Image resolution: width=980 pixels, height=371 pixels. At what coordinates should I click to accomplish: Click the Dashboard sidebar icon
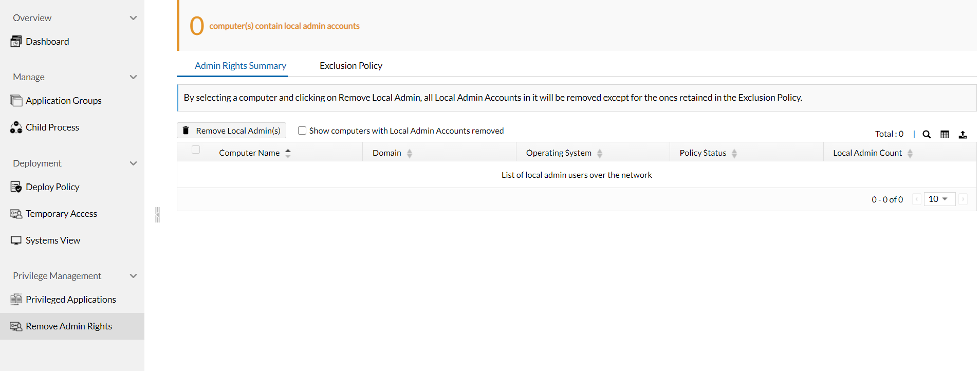(16, 42)
